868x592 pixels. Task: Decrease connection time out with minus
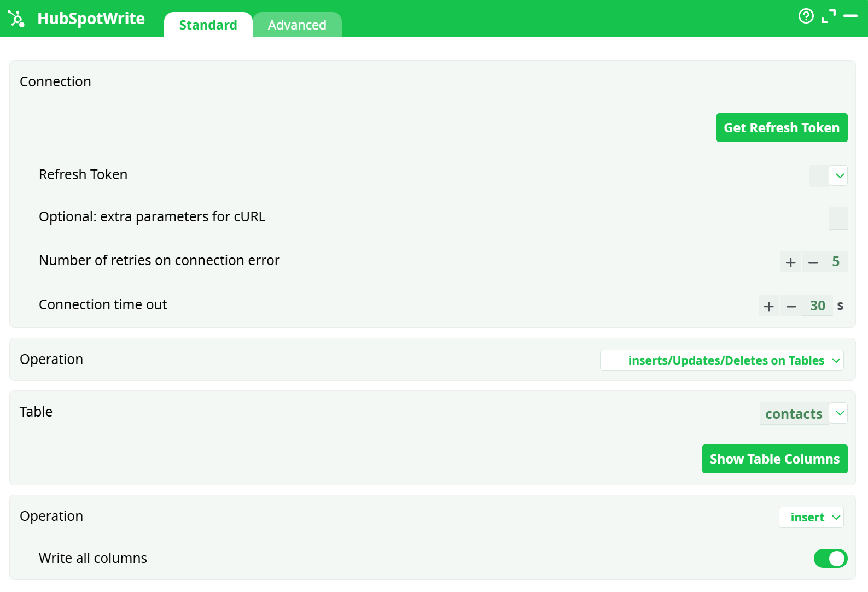791,306
